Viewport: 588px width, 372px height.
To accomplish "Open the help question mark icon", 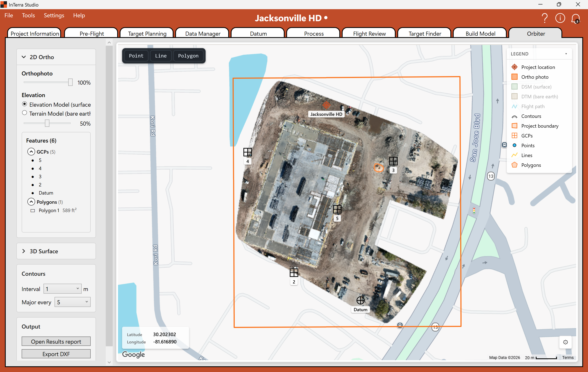I will (x=544, y=18).
